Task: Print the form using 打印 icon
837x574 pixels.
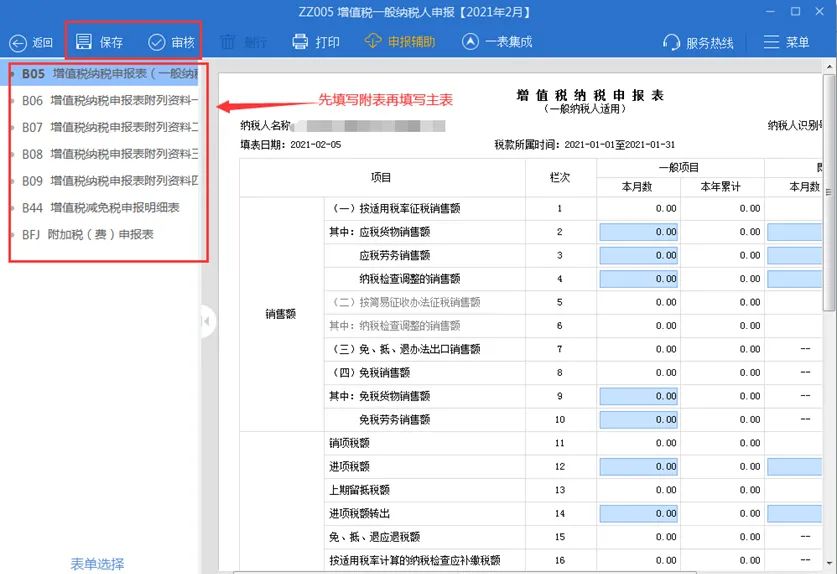Action: point(300,42)
